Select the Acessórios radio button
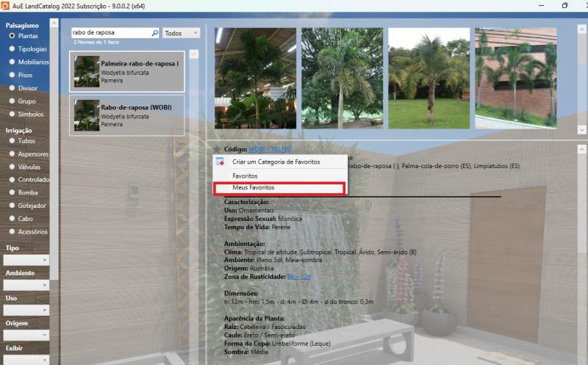 [12, 231]
